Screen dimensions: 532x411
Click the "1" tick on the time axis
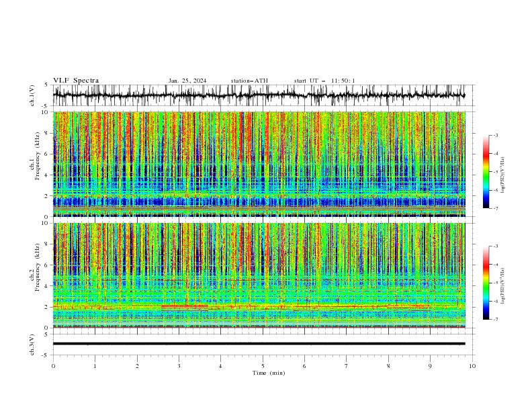click(x=95, y=366)
